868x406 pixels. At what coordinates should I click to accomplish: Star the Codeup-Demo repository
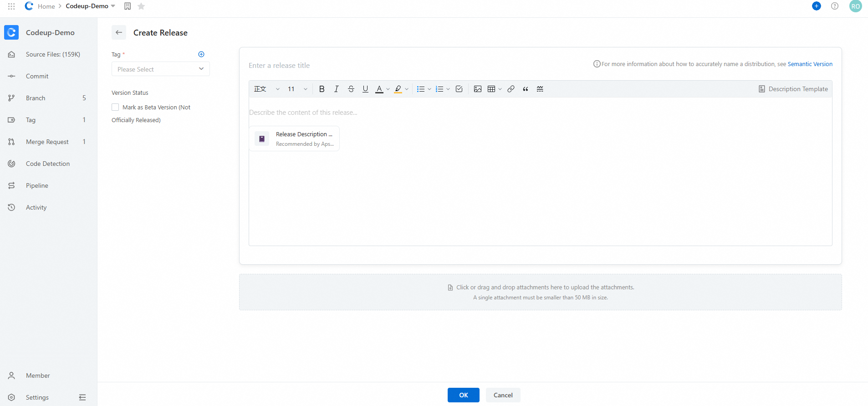tap(141, 6)
